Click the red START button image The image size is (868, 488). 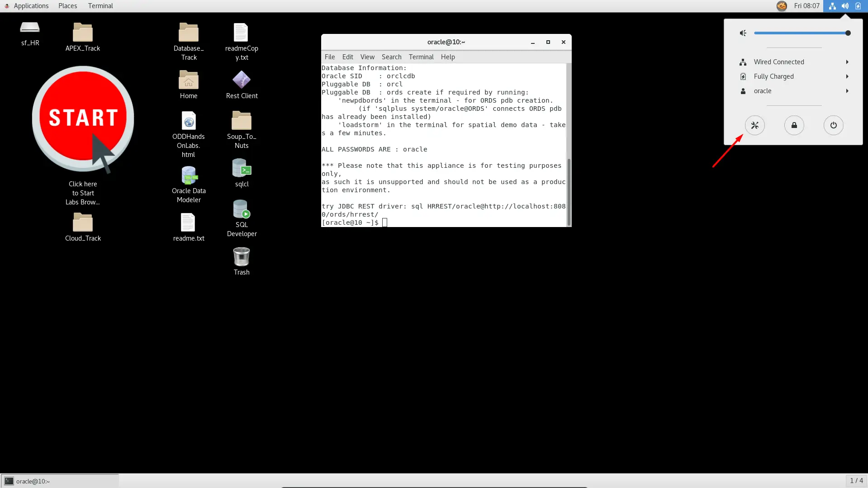point(83,118)
